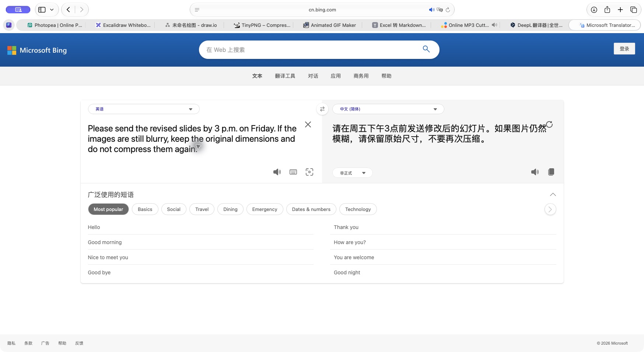This screenshot has width=644, height=352.
Task: Show more phrase categories with arrow
Action: point(550,209)
